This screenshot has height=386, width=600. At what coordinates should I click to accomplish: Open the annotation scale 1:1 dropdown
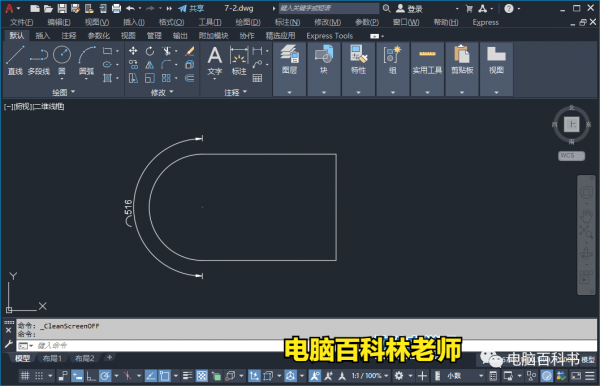(370, 376)
